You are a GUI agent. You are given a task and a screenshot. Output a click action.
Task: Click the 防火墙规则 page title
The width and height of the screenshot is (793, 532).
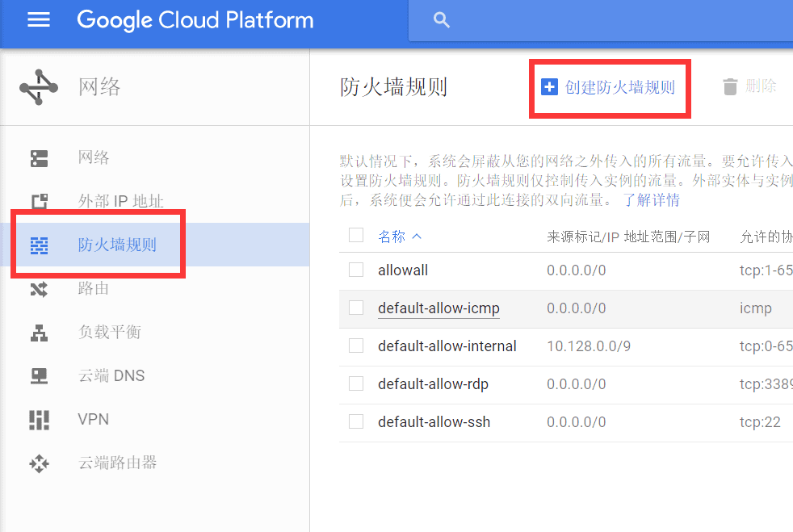coord(393,87)
